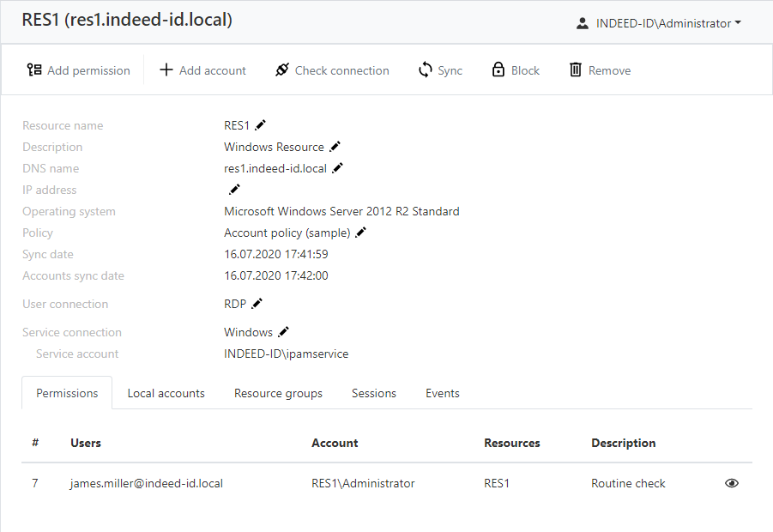Screen dimensions: 773x532
Task: Open the Resource groups tab
Action: coord(278,393)
